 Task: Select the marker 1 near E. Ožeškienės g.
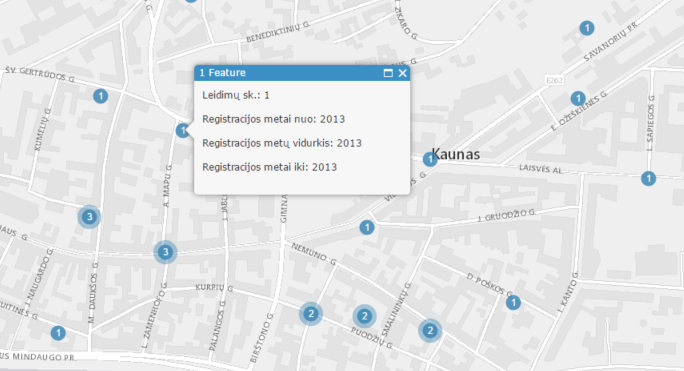pos(578,98)
